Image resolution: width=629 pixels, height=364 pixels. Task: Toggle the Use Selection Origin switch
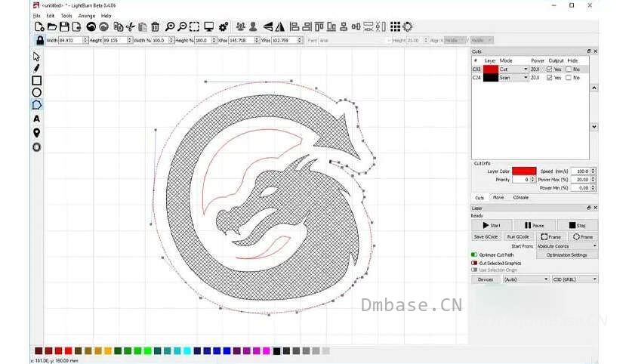click(474, 270)
